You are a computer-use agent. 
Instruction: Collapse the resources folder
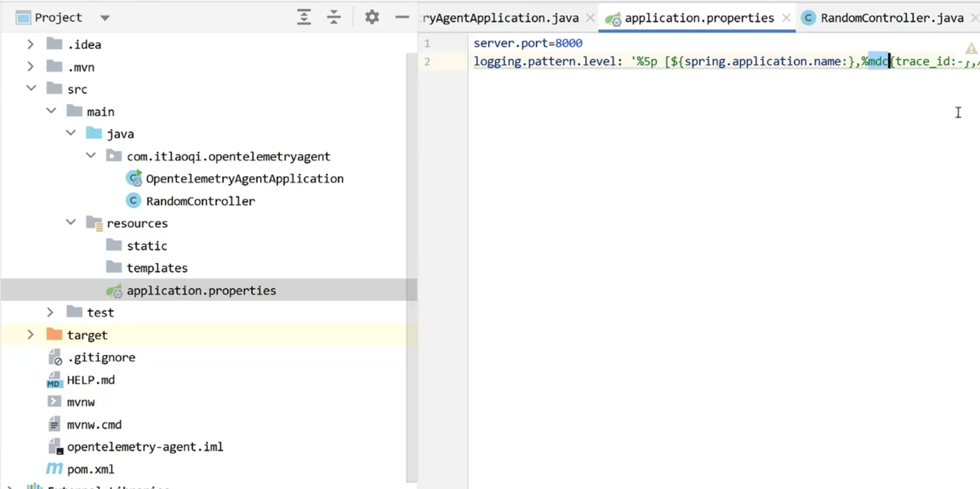click(71, 222)
